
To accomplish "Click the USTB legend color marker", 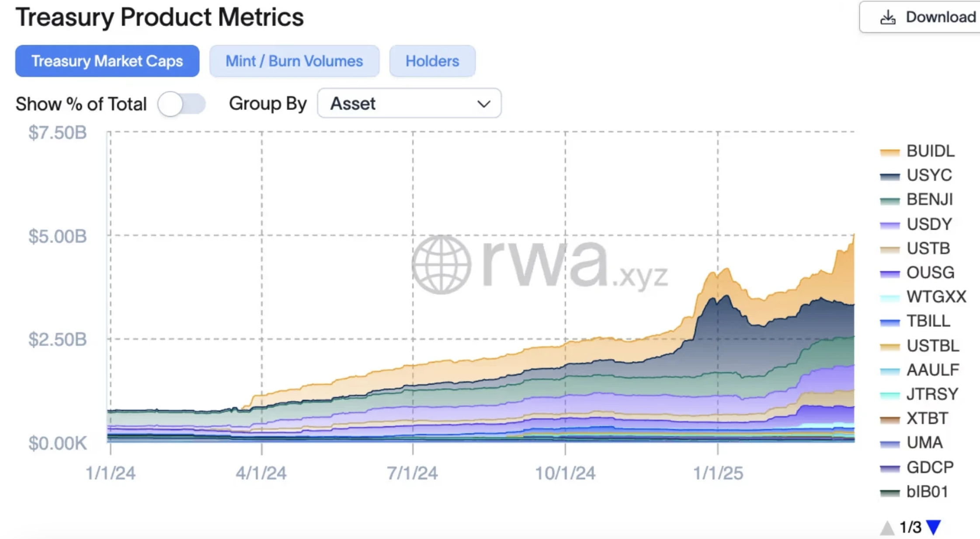I will click(x=890, y=249).
